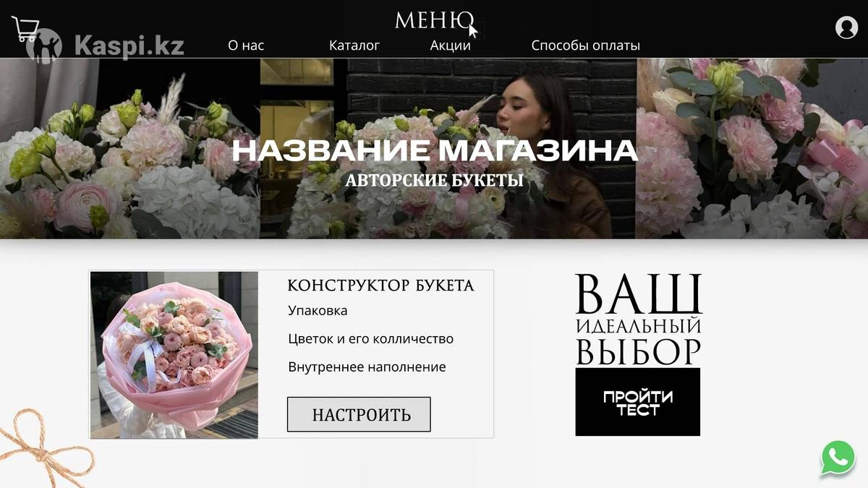
Task: Select Внутреннее наполнение option
Action: coord(367,367)
